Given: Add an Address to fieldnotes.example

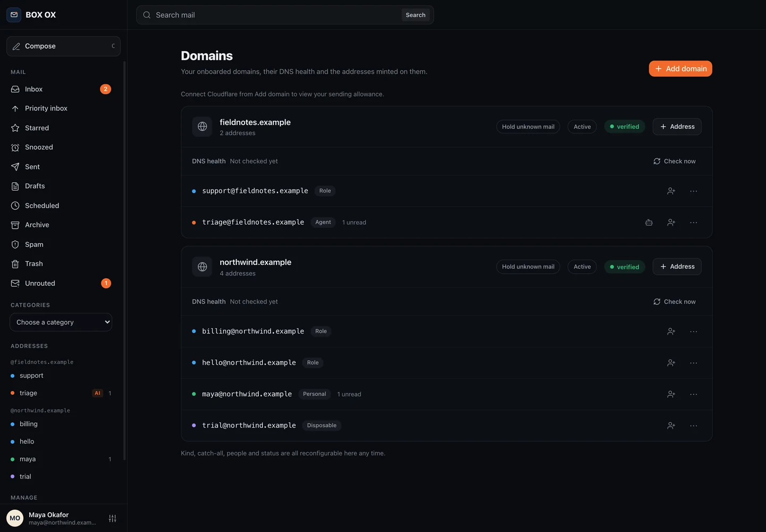Looking at the screenshot, I should tap(677, 127).
